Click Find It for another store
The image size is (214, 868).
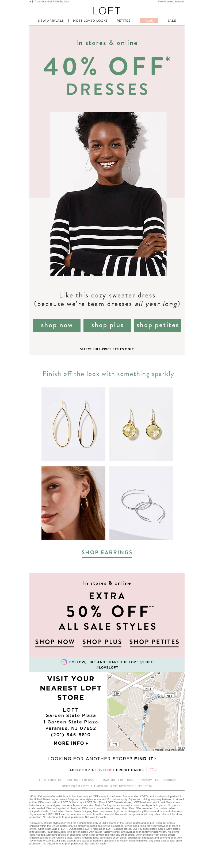(x=145, y=758)
